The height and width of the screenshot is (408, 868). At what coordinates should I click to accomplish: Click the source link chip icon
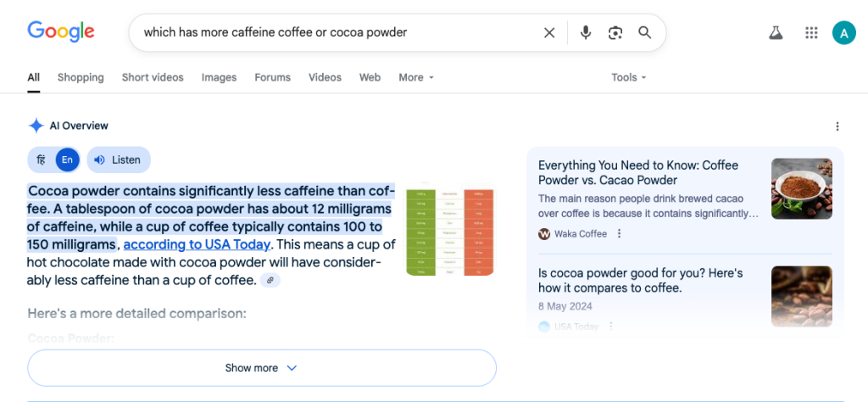[x=270, y=281]
